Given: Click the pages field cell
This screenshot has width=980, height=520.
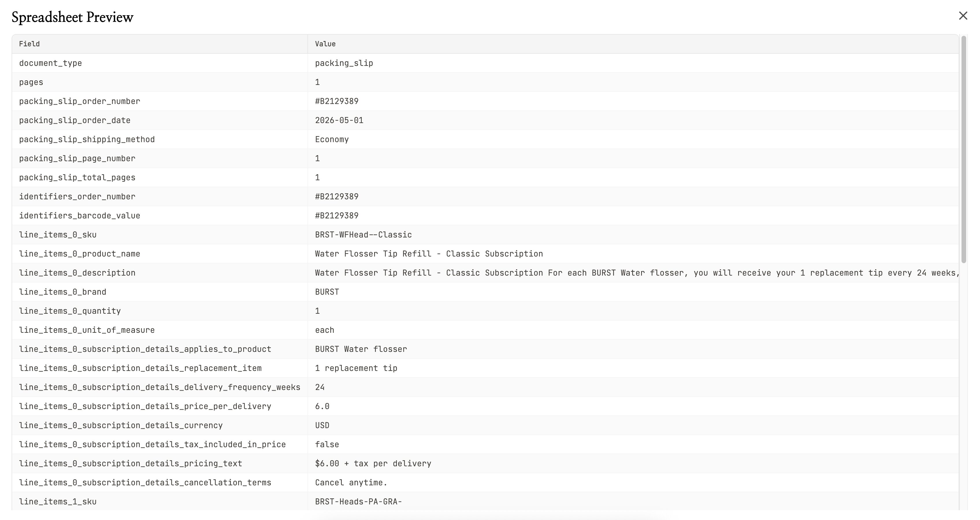Looking at the screenshot, I should [160, 82].
